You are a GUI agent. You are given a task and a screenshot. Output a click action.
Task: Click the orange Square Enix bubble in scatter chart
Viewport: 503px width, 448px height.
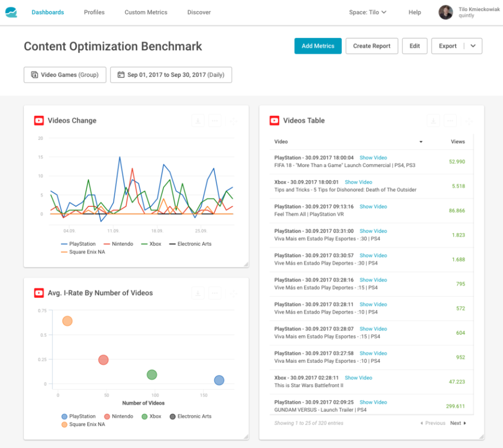(x=67, y=321)
